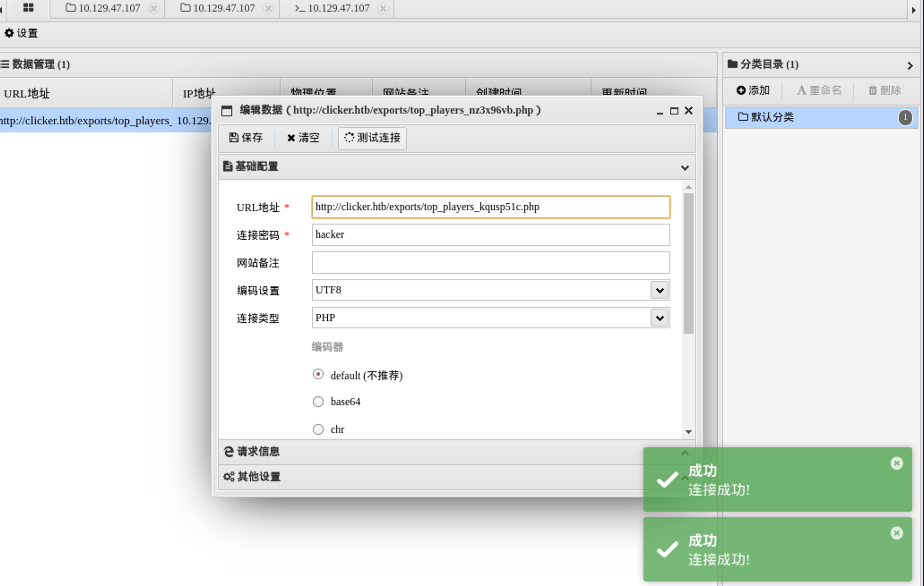Expand the request info (请求信息) section
The image size is (924, 586).
click(258, 452)
